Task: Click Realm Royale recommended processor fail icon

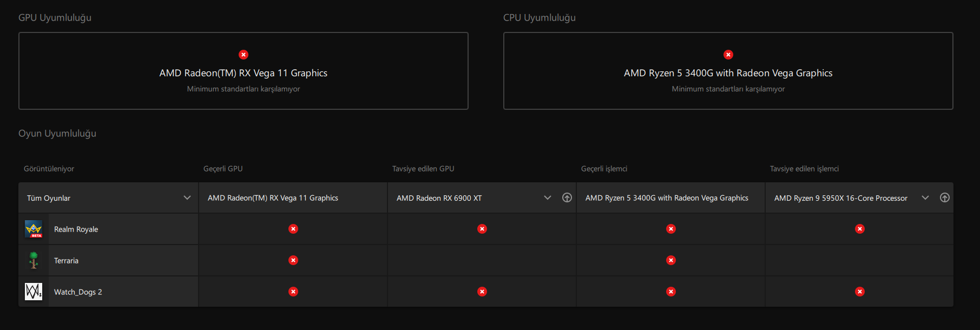Action: click(x=860, y=229)
